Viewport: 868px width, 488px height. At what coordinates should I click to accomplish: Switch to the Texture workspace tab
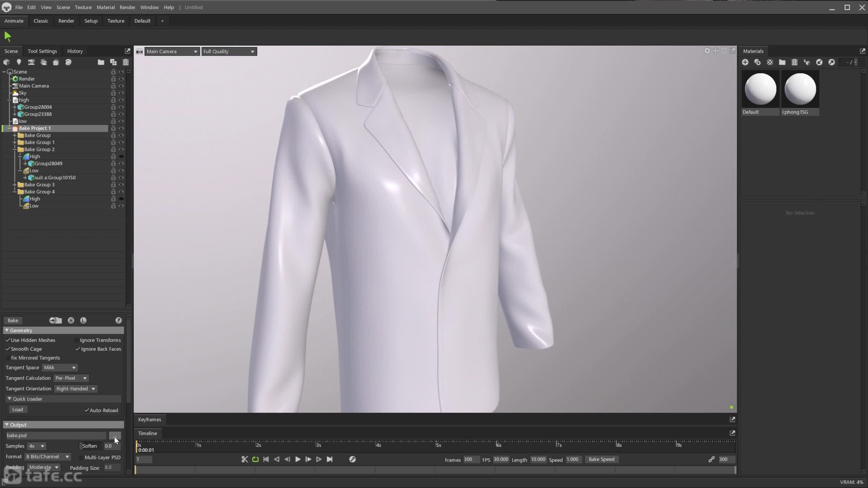[116, 21]
